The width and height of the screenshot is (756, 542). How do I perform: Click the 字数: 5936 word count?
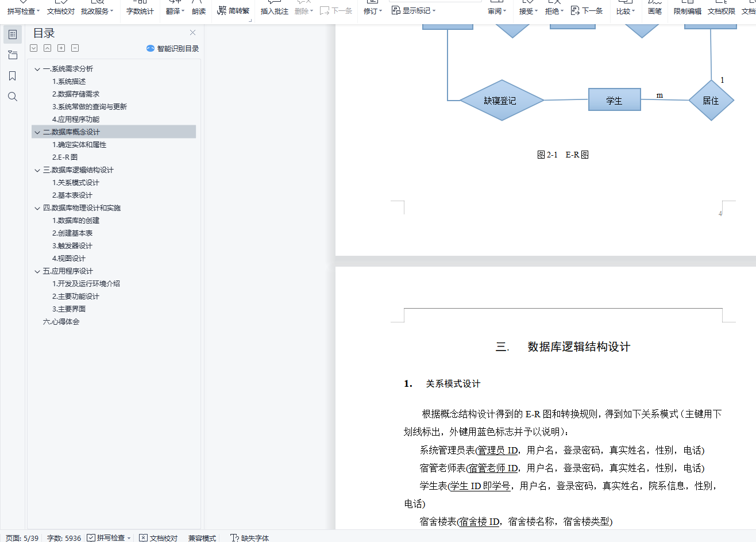[x=64, y=538]
